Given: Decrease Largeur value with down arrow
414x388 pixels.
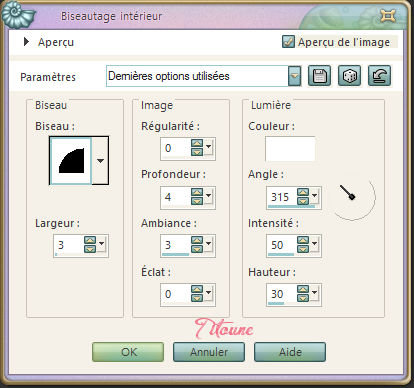Looking at the screenshot, I should click(x=90, y=249).
